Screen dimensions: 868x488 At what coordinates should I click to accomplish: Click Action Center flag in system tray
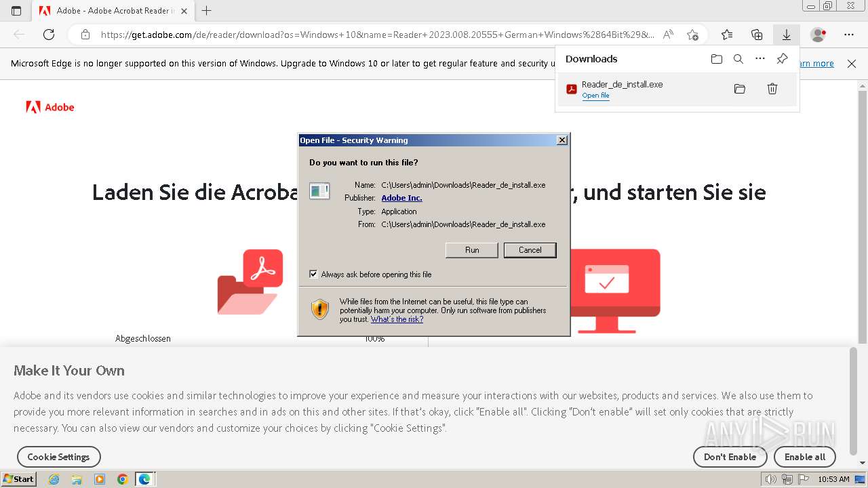(804, 479)
